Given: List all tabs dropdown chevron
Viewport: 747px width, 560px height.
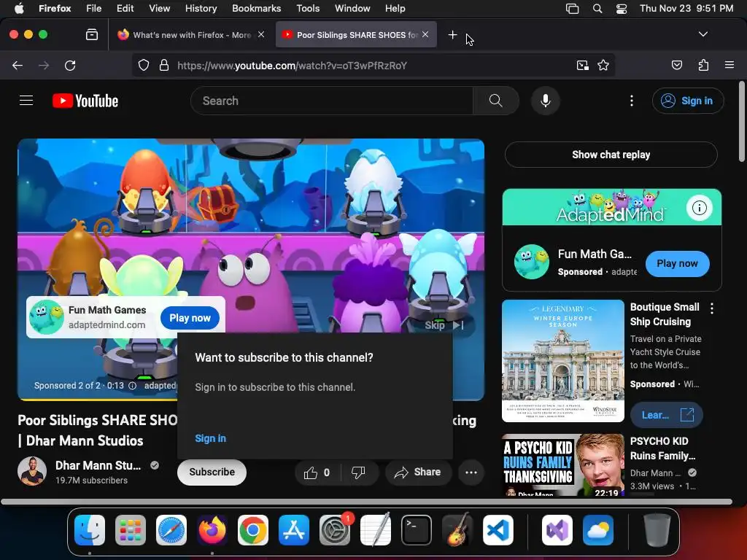Looking at the screenshot, I should 703,34.
